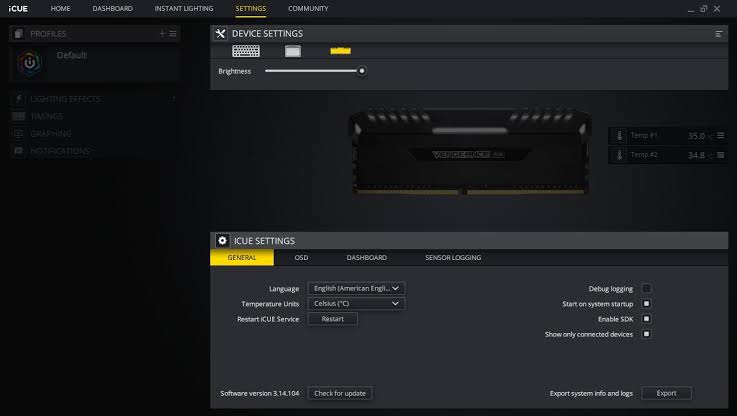The width and height of the screenshot is (737, 416).
Task: Select the mouse pad device icon
Action: [x=293, y=51]
